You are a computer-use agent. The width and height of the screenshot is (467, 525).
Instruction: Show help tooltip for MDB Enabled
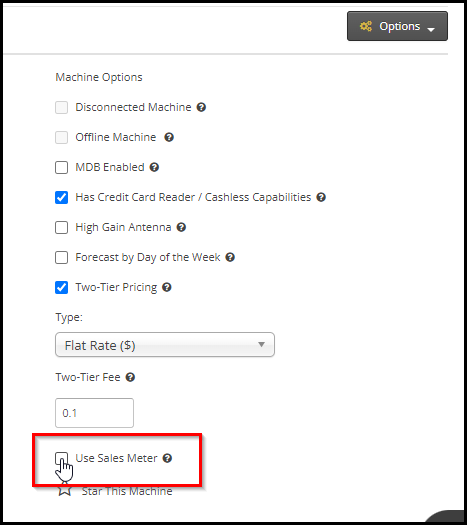pyautogui.click(x=154, y=167)
